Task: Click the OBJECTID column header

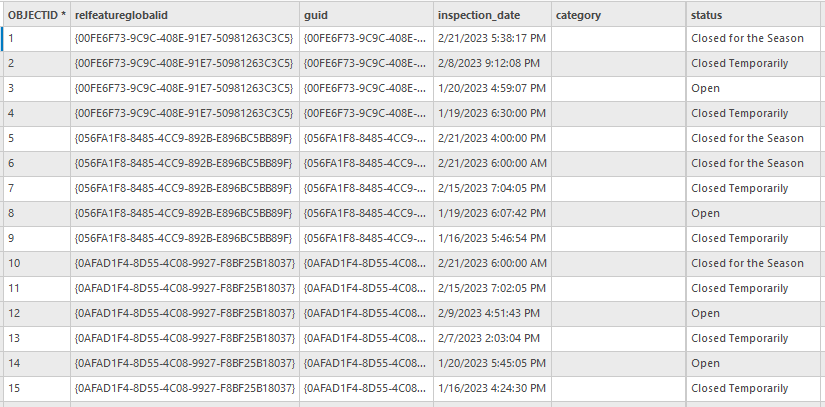Action: pos(36,15)
